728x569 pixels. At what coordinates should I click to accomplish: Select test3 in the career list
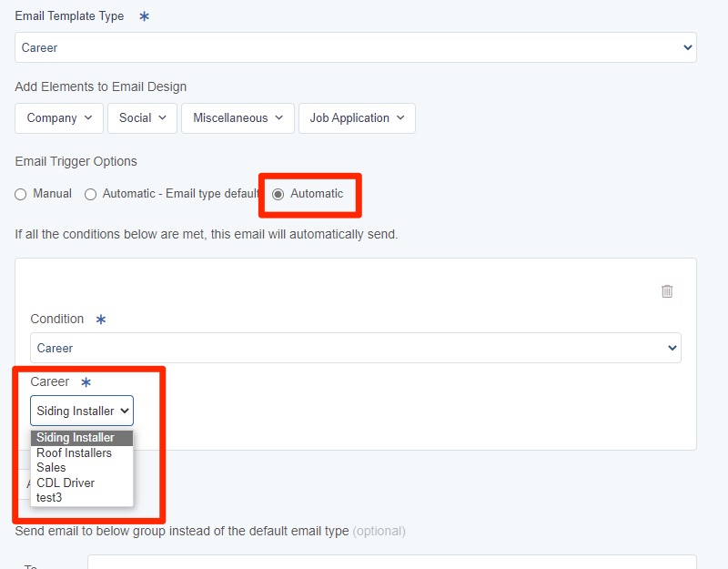click(49, 497)
